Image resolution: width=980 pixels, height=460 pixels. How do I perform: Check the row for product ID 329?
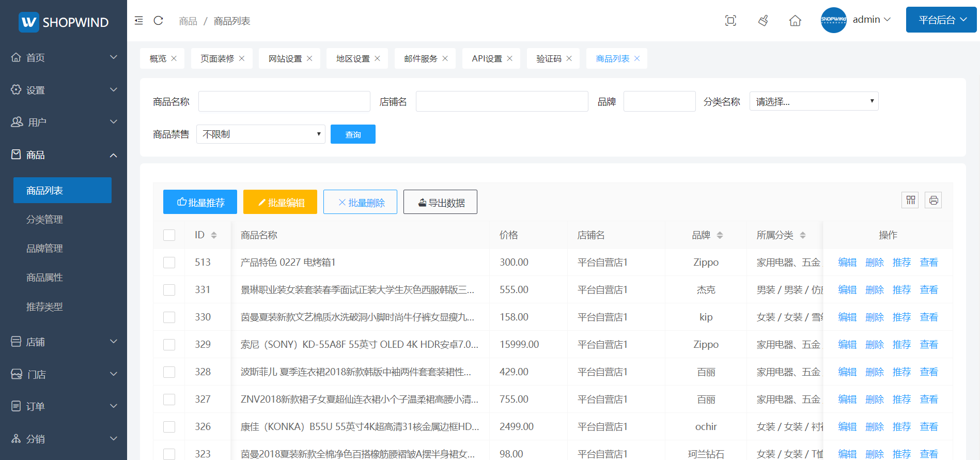[169, 345]
